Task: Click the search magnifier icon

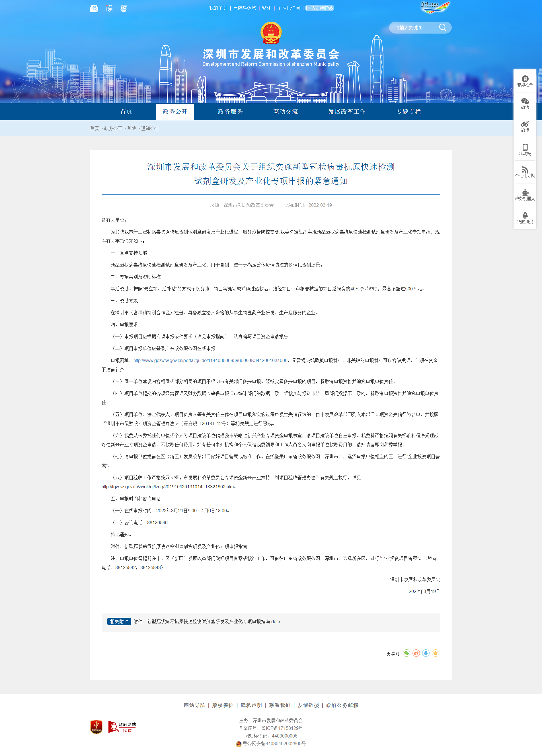Action: click(442, 27)
